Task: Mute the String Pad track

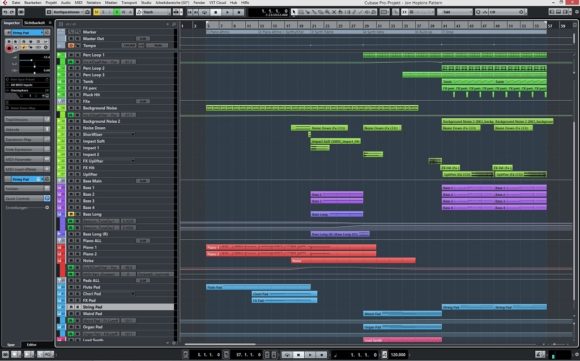Action: pyautogui.click(x=71, y=307)
